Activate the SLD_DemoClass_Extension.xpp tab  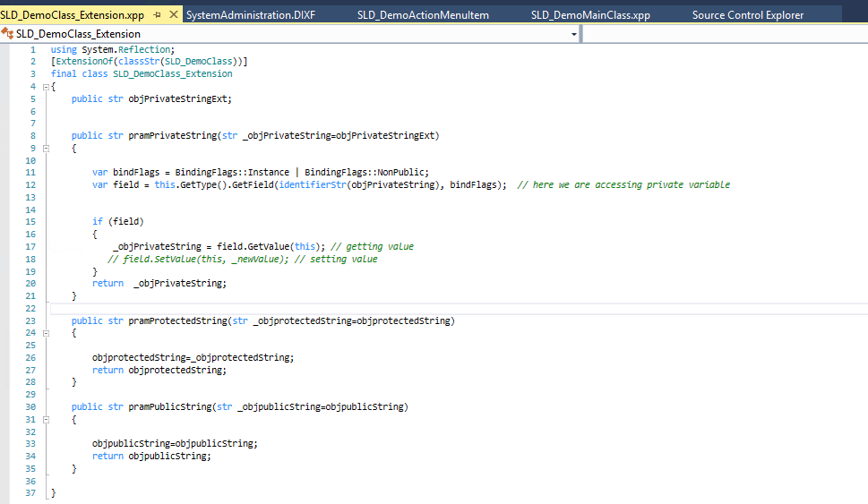(73, 15)
